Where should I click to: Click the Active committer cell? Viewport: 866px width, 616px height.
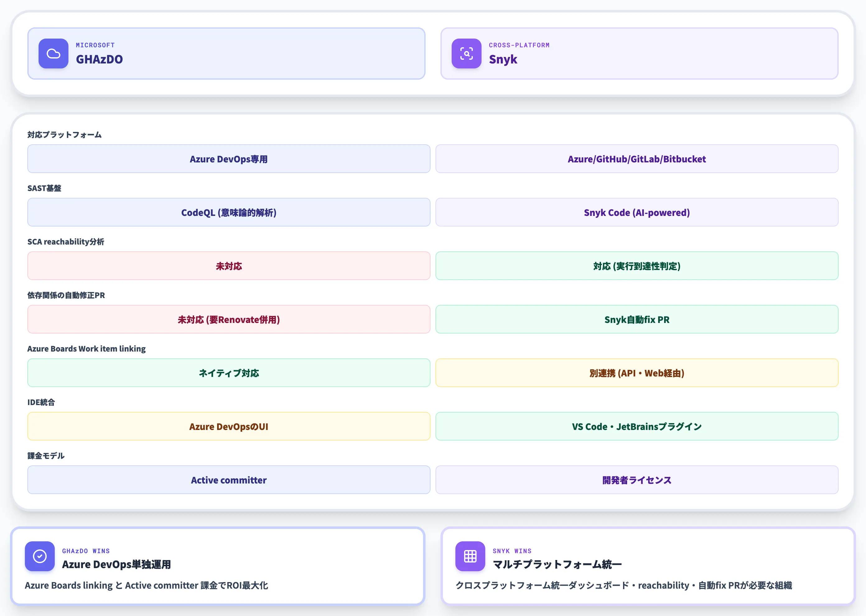pyautogui.click(x=229, y=480)
